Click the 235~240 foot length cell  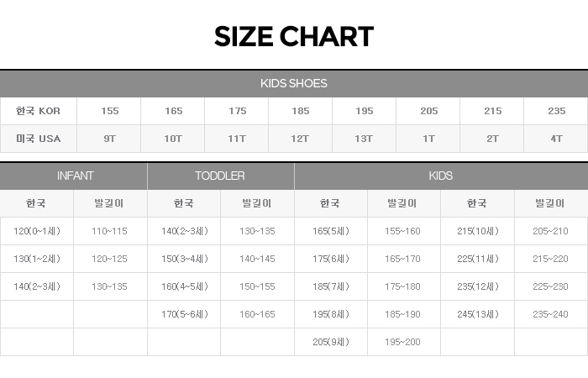551,314
